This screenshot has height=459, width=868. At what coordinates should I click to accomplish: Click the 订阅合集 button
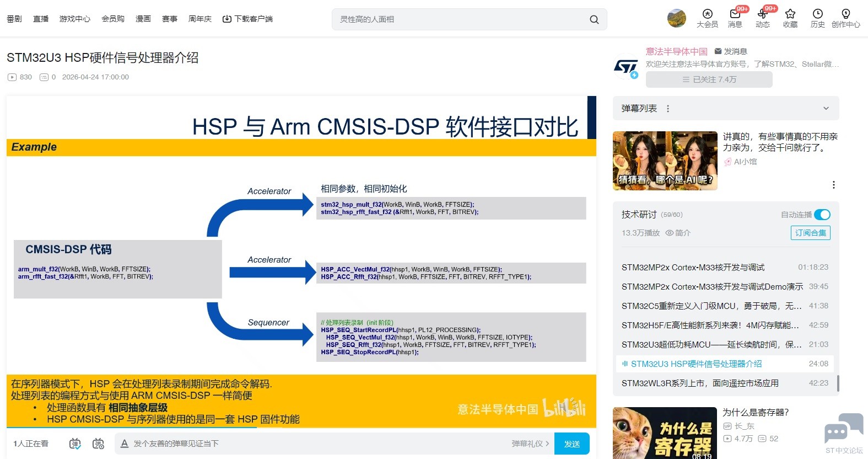click(811, 233)
